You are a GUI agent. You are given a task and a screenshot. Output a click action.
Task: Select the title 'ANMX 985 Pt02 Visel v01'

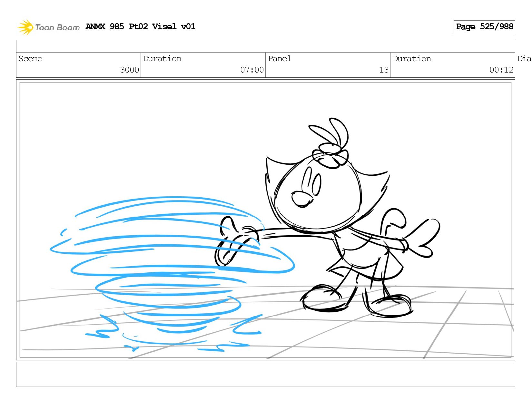tap(141, 26)
